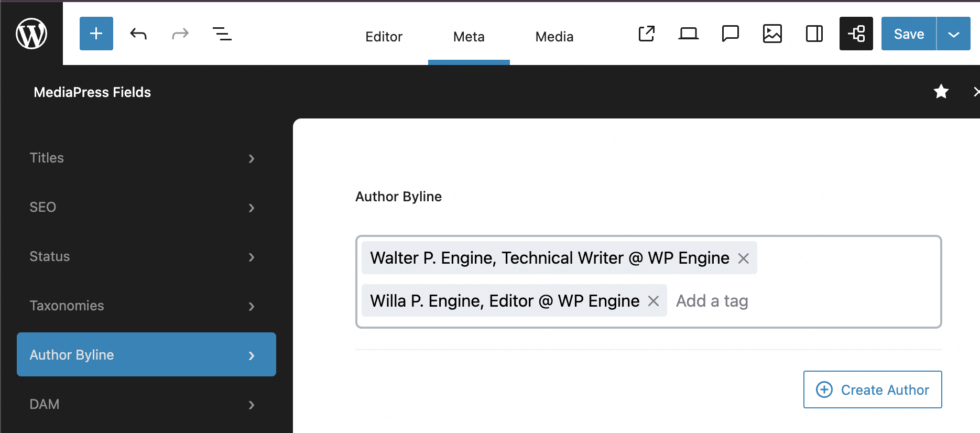980x433 pixels.
Task: Toggle the favorite star for MediaPress Fields
Action: click(x=941, y=92)
